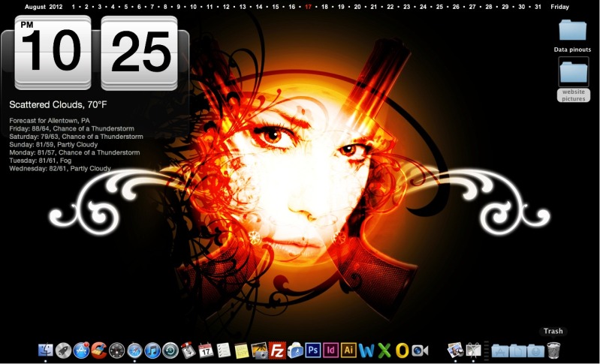This screenshot has height=364, width=600.
Task: Launch Image Capture camera icon
Action: (x=259, y=350)
